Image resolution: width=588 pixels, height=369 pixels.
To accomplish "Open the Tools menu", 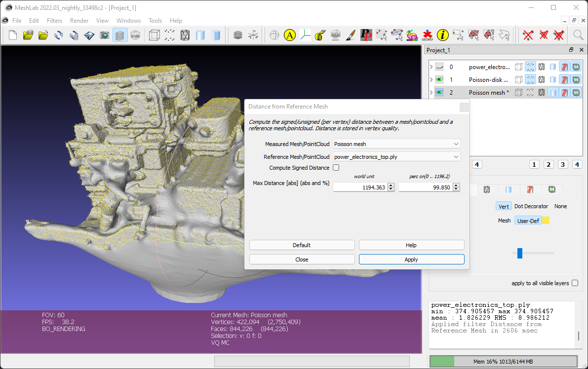I will [155, 21].
